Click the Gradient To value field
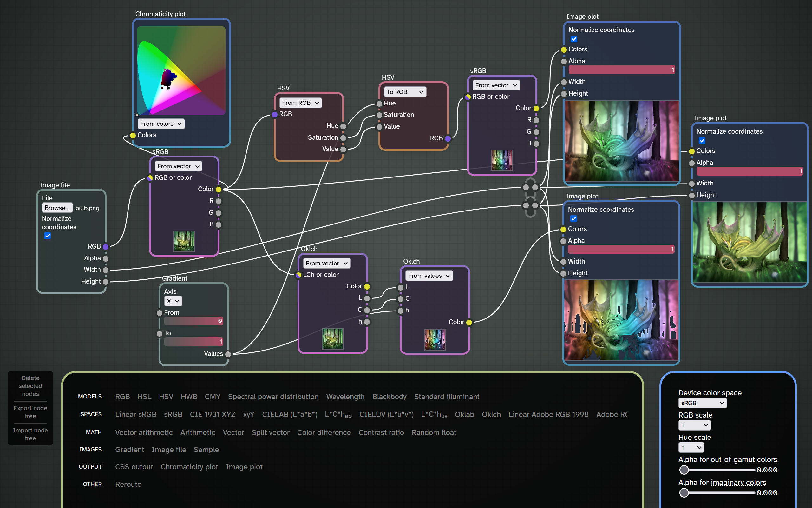Viewport: 812px width, 508px height. coord(193,342)
